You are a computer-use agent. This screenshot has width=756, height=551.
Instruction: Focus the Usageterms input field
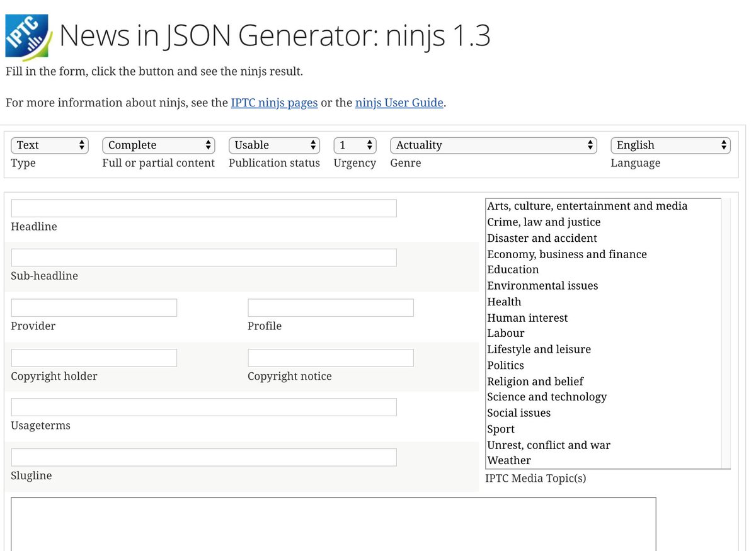click(204, 407)
